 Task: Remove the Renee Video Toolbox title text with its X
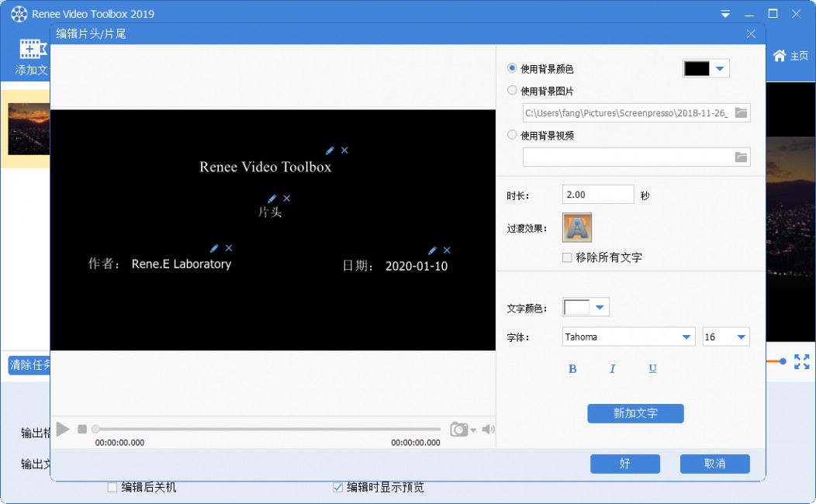[x=344, y=150]
